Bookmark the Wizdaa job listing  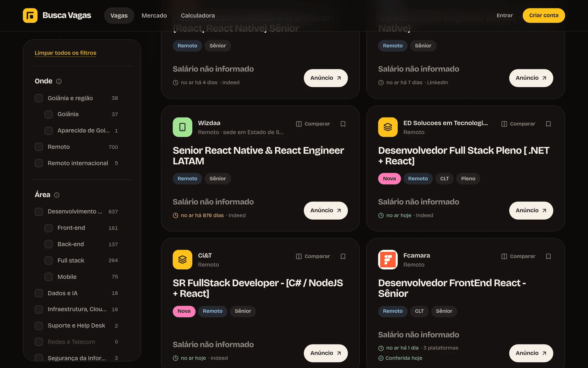pos(343,124)
